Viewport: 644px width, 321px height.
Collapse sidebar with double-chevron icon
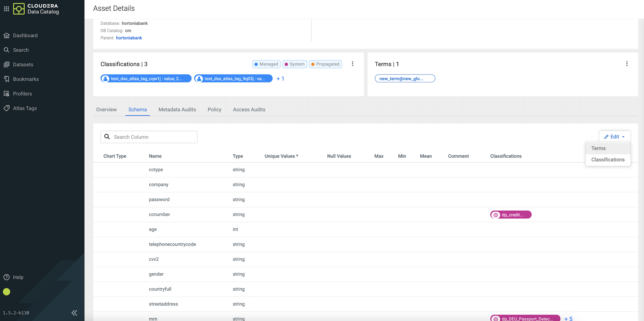tap(74, 313)
